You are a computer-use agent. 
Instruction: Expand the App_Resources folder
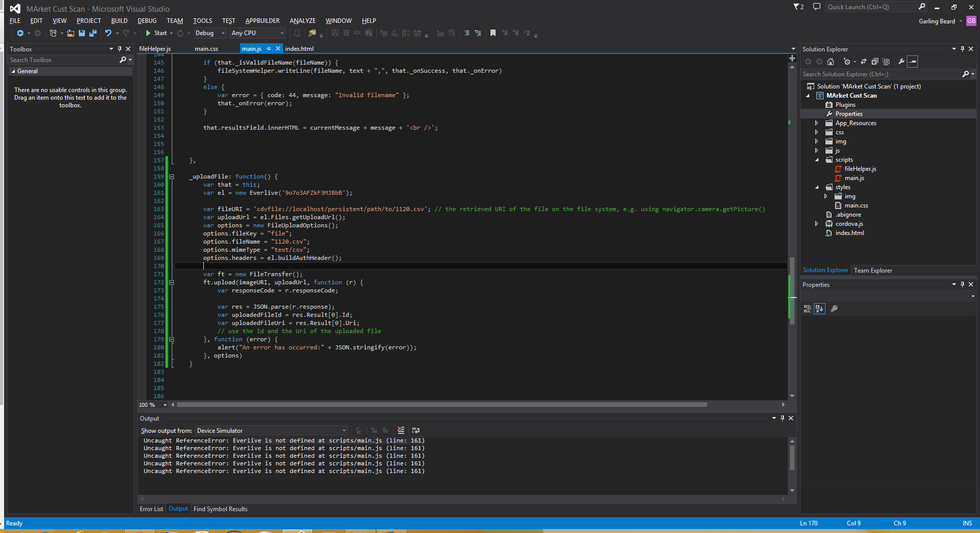pyautogui.click(x=816, y=123)
